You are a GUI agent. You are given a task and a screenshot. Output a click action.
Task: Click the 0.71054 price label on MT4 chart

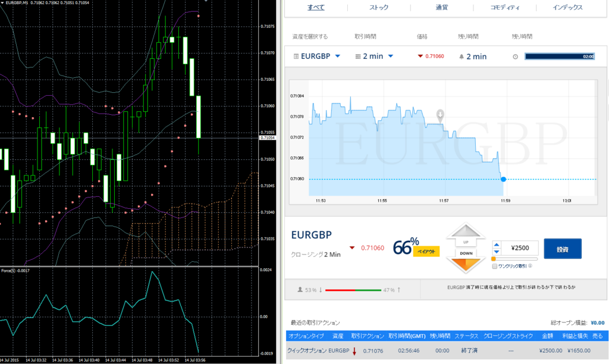pyautogui.click(x=268, y=138)
